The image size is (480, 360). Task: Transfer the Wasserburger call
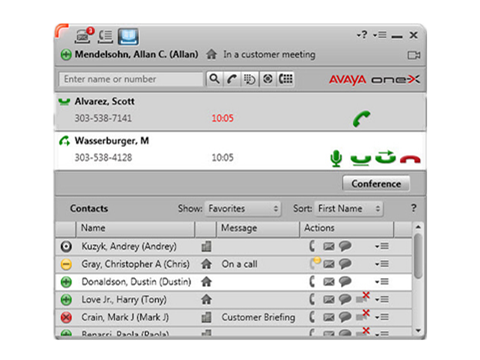click(386, 157)
